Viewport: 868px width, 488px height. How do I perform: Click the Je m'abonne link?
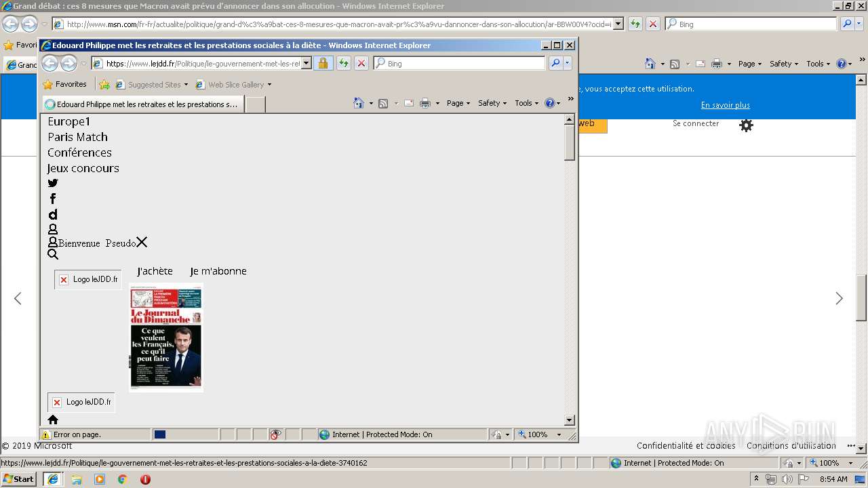pyautogui.click(x=218, y=271)
